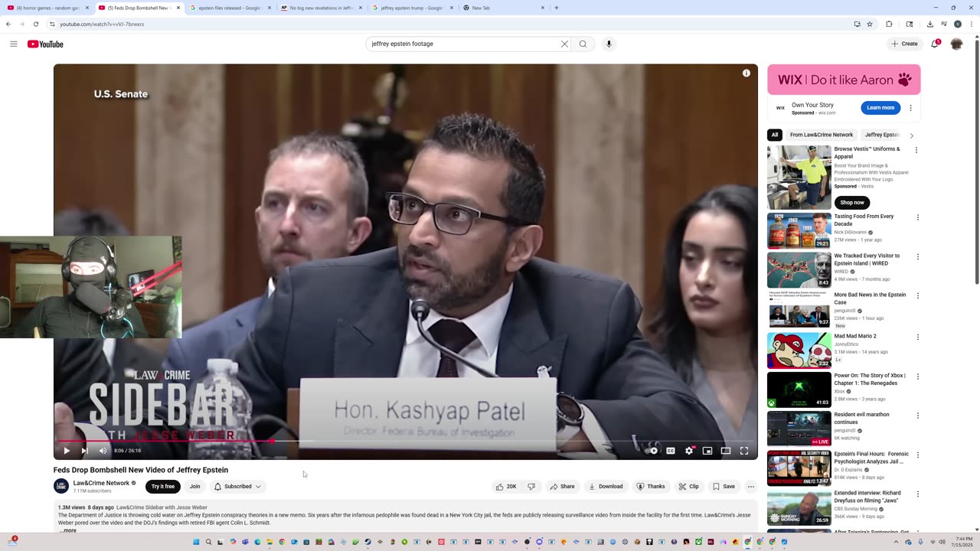This screenshot has height=551, width=980.
Task: Open Chrome downloads tray icon
Action: coord(929,24)
